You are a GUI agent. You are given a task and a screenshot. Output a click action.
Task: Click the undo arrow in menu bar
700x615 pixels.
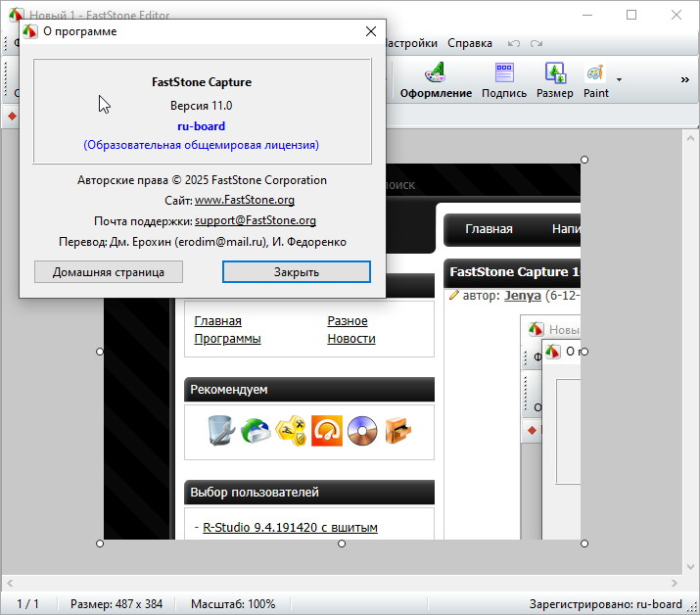[514, 43]
